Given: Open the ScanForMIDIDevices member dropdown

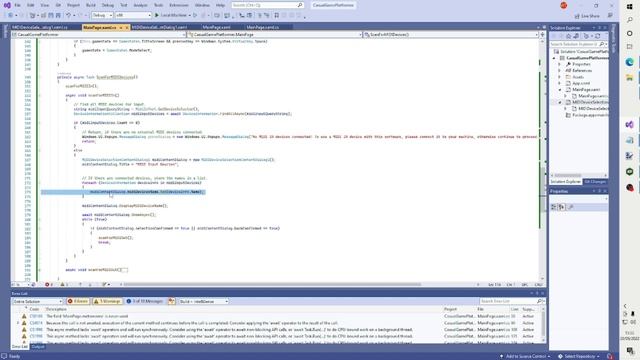Looking at the screenshot, I should (451, 35).
